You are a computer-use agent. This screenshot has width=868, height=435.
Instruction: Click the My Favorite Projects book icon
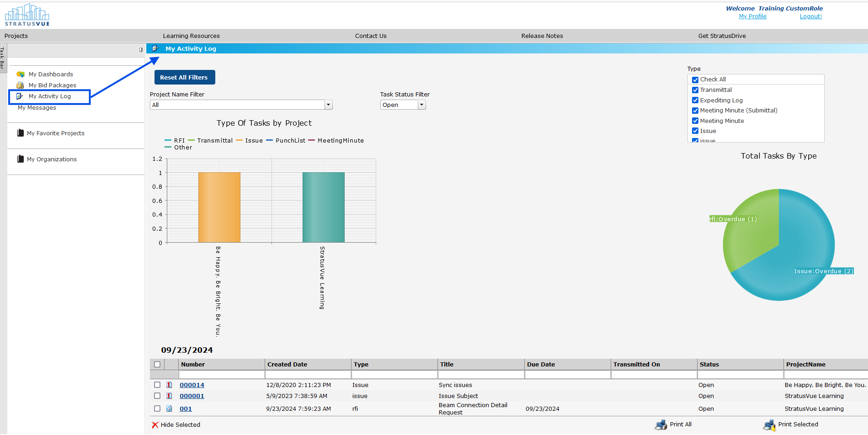(20, 133)
